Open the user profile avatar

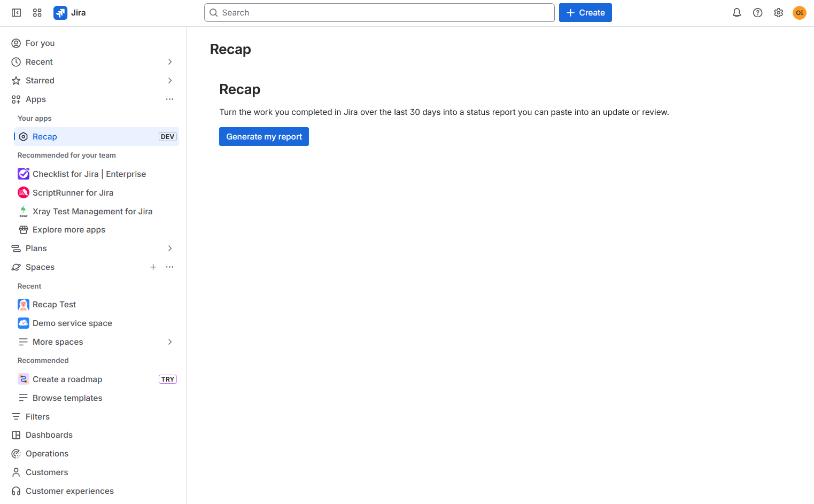tap(800, 13)
